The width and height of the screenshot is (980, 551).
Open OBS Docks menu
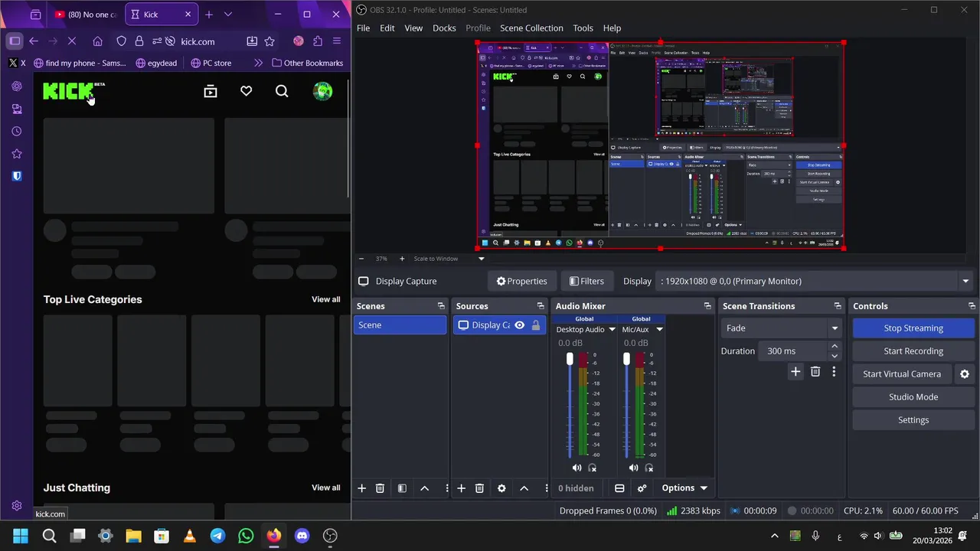(x=444, y=28)
